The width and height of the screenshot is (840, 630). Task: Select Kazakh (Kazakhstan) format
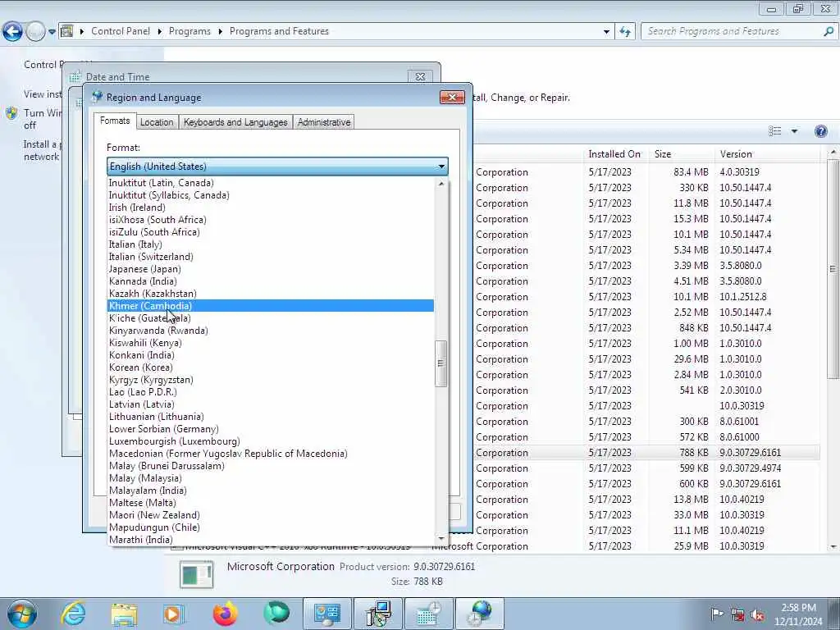[x=271, y=294]
